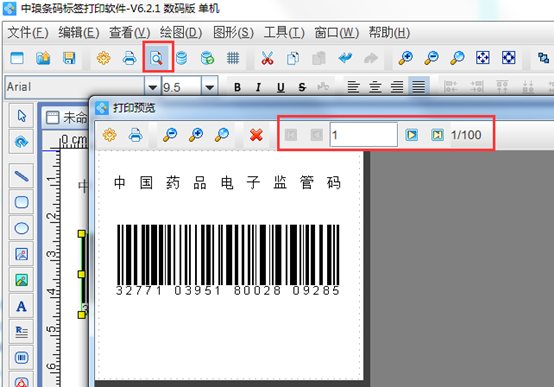Toggle italic text formatting
This screenshot has height=387, width=554.
point(258,87)
